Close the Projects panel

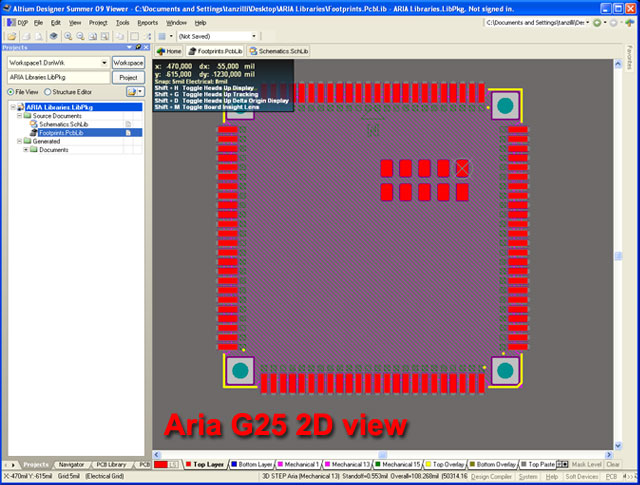pyautogui.click(x=146, y=47)
